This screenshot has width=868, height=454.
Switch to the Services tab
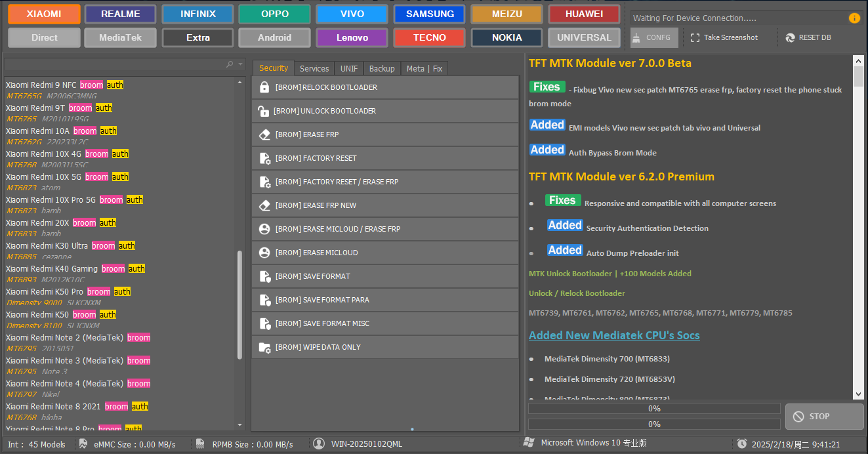[314, 68]
